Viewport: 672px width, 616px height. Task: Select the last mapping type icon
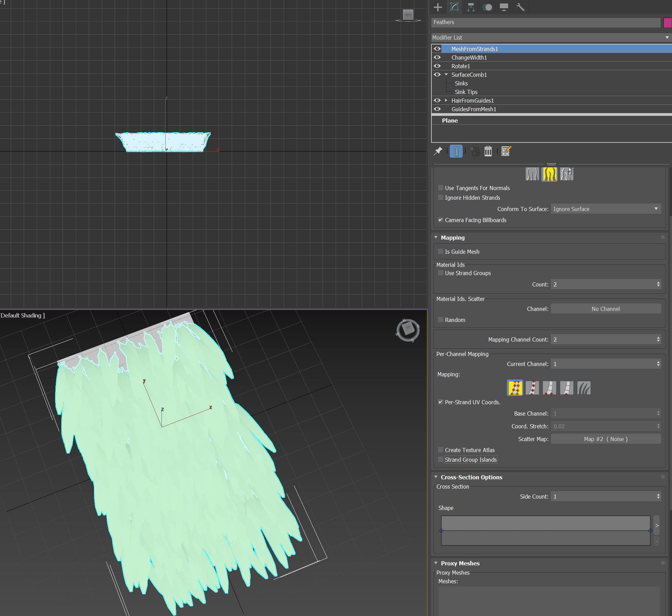tap(584, 388)
